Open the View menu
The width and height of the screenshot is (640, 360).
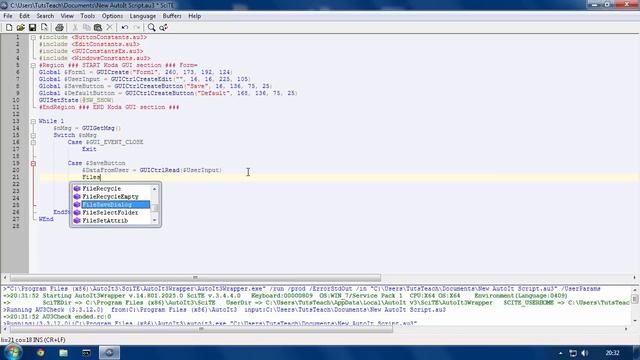tap(67, 16)
